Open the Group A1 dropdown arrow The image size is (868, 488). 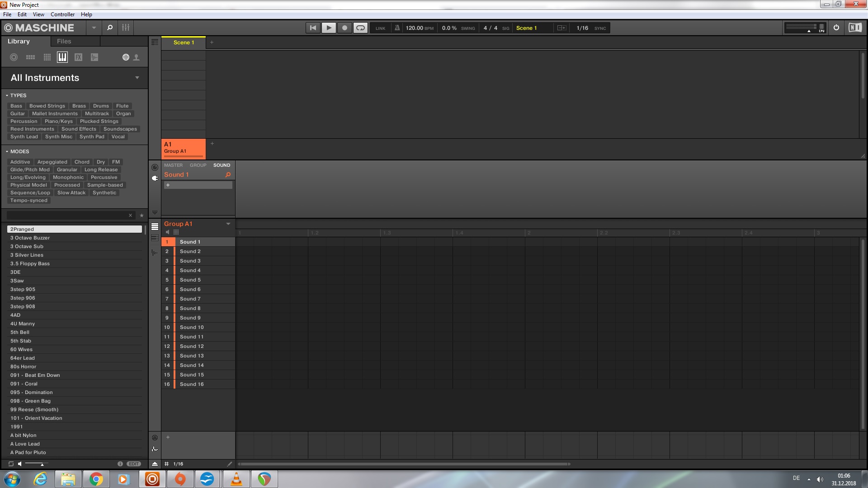[x=228, y=224]
